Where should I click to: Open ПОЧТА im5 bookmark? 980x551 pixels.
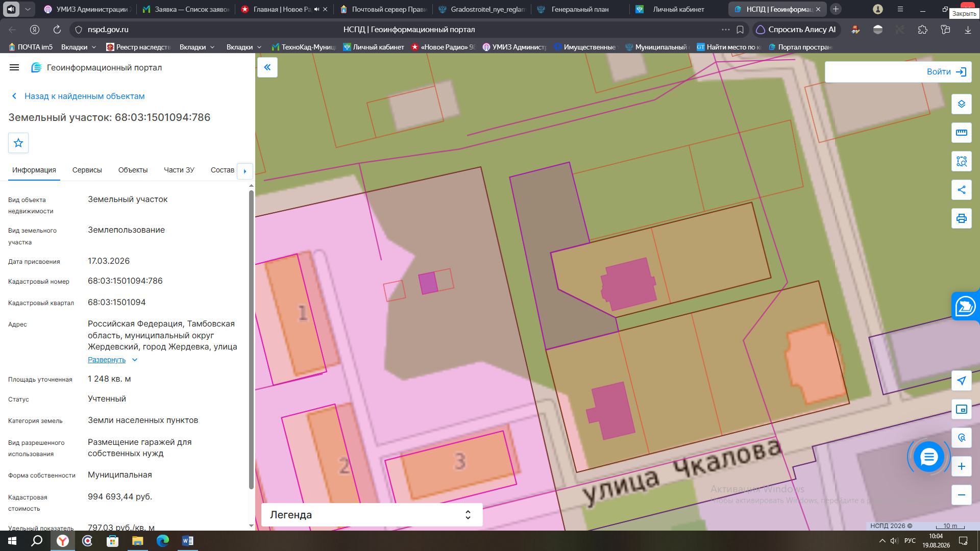[31, 47]
